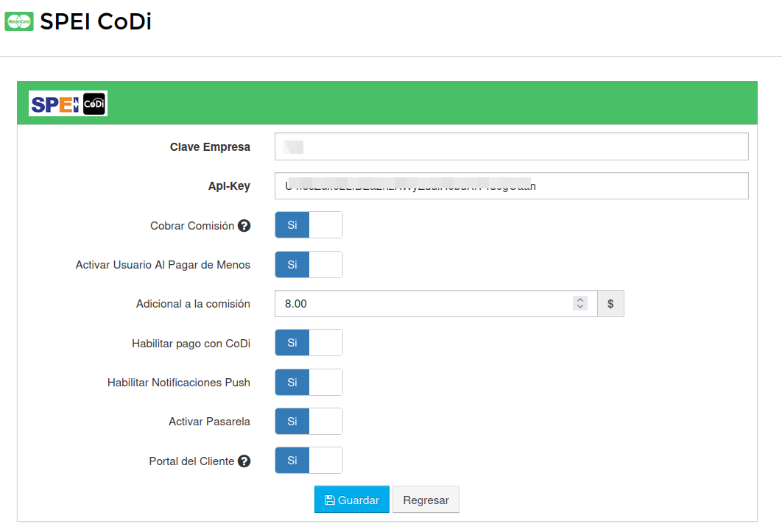Click the Clave Empresa input field

[x=511, y=147]
